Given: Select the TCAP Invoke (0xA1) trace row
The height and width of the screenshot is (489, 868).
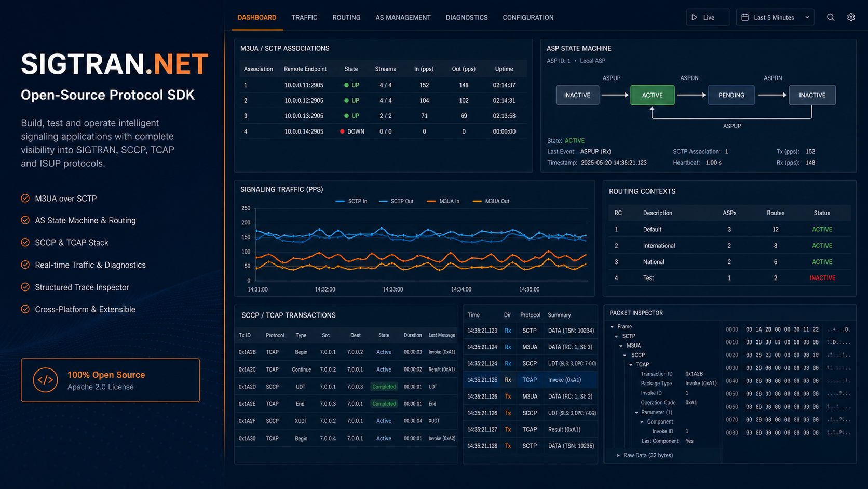Looking at the screenshot, I should 530,380.
